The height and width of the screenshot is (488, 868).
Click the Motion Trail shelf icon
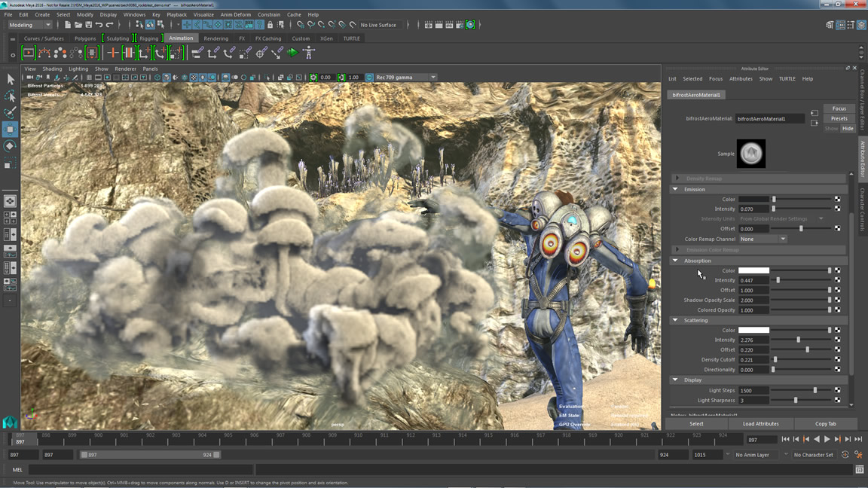44,53
